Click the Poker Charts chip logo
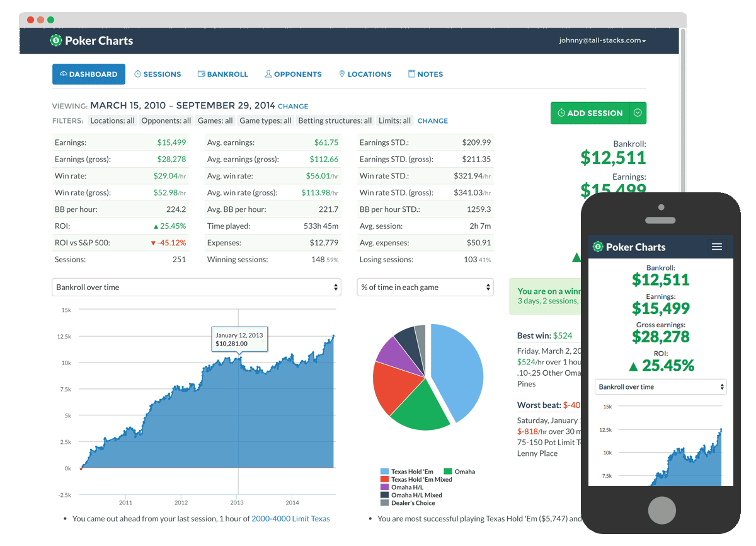 [57, 40]
